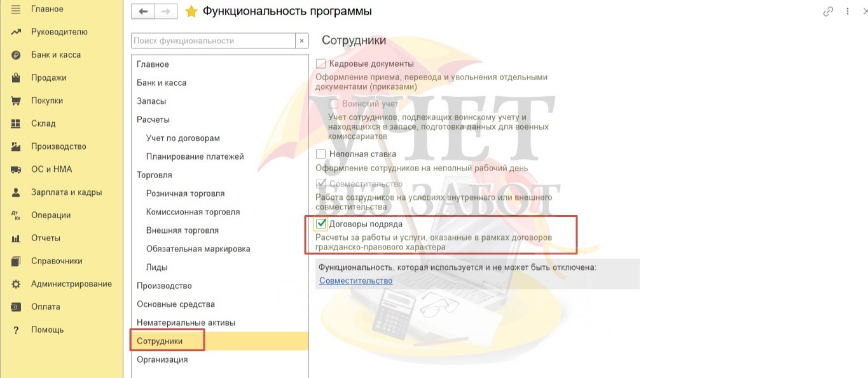
Task: Open Зарплата и кадры section
Action: click(66, 192)
